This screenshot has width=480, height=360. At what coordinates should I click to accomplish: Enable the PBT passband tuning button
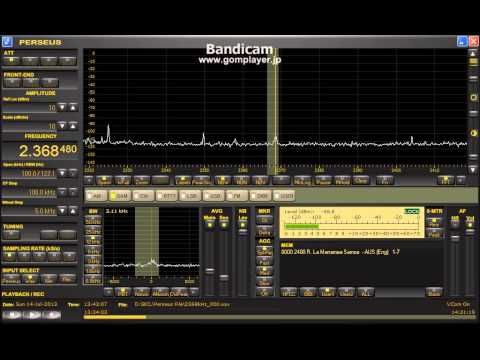coord(123,292)
